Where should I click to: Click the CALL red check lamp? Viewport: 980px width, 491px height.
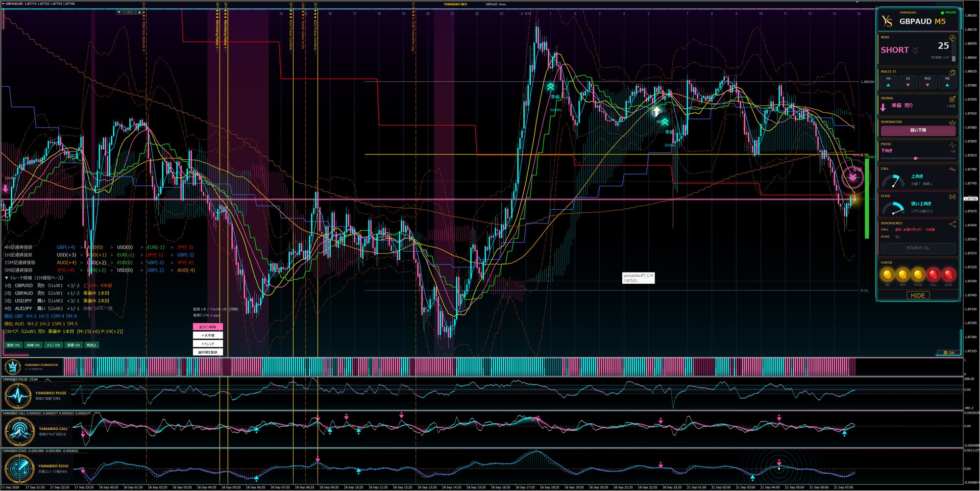pos(933,274)
